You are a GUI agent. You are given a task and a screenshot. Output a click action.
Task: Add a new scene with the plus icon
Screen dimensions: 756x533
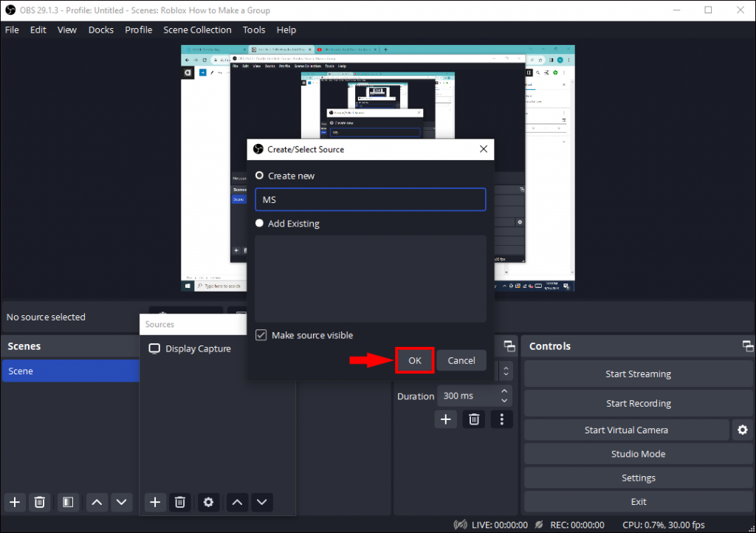(14, 502)
